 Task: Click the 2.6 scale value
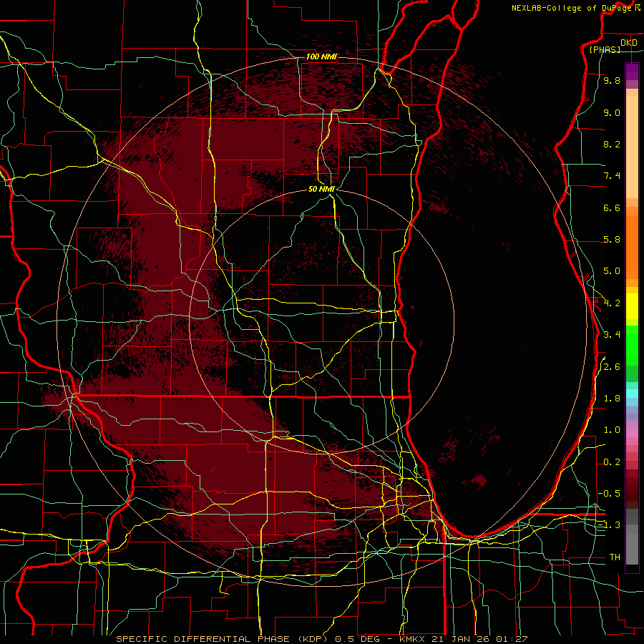pyautogui.click(x=612, y=367)
